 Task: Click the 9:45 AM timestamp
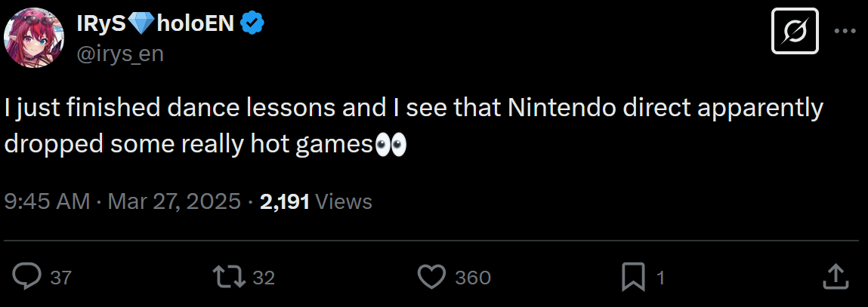click(47, 201)
